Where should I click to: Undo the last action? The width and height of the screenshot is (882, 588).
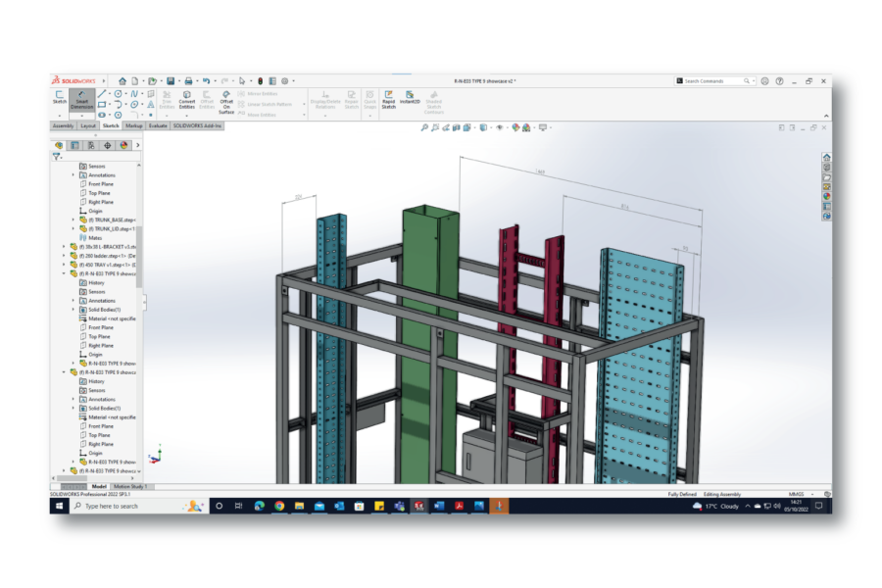(206, 81)
